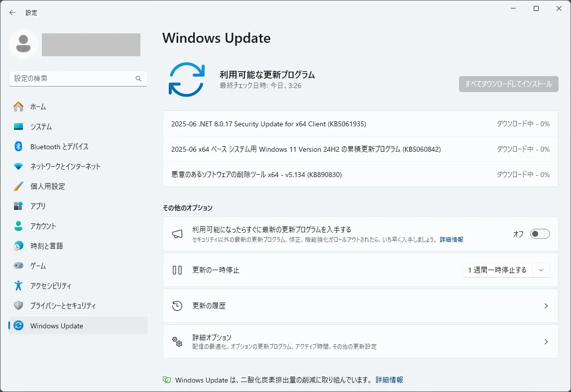
Task: Click the ホーム house icon
Action: pos(18,106)
